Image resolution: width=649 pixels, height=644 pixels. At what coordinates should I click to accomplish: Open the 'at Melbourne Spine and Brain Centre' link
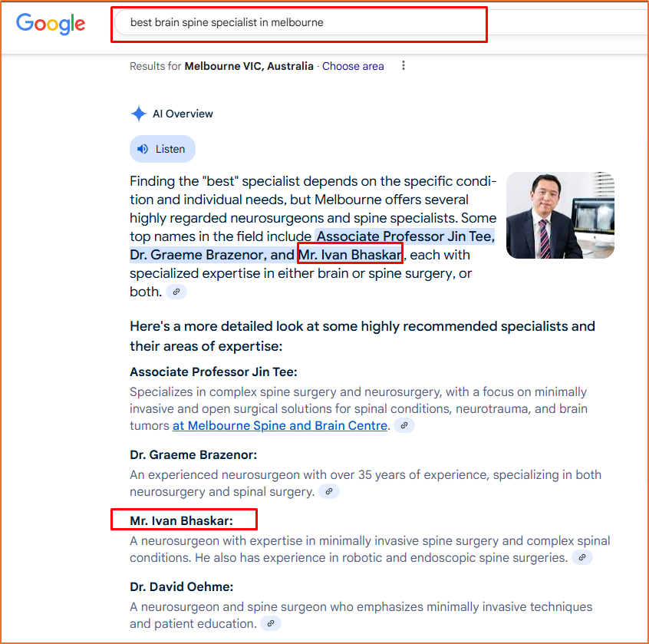click(x=280, y=425)
